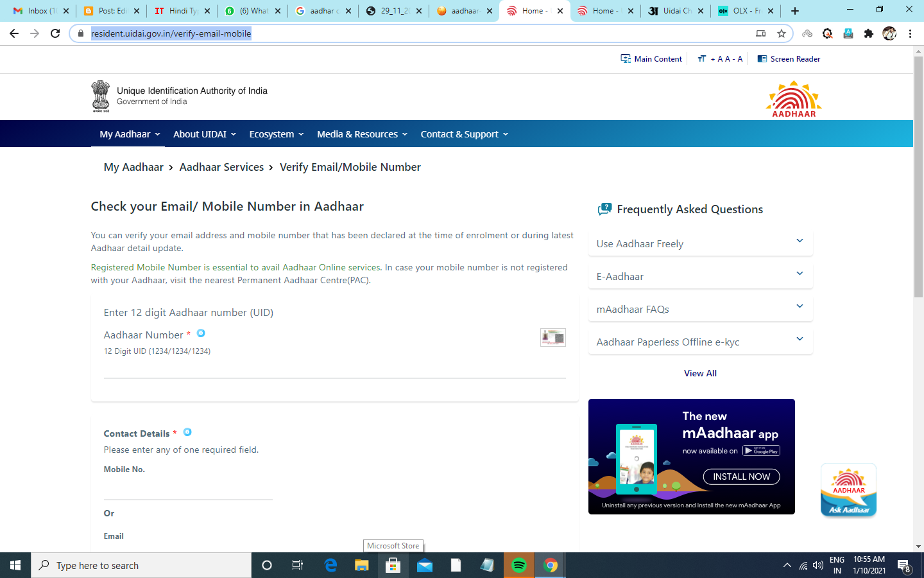This screenshot has width=924, height=578.
Task: Open Ask Aadhaar chatbot icon
Action: coord(848,490)
